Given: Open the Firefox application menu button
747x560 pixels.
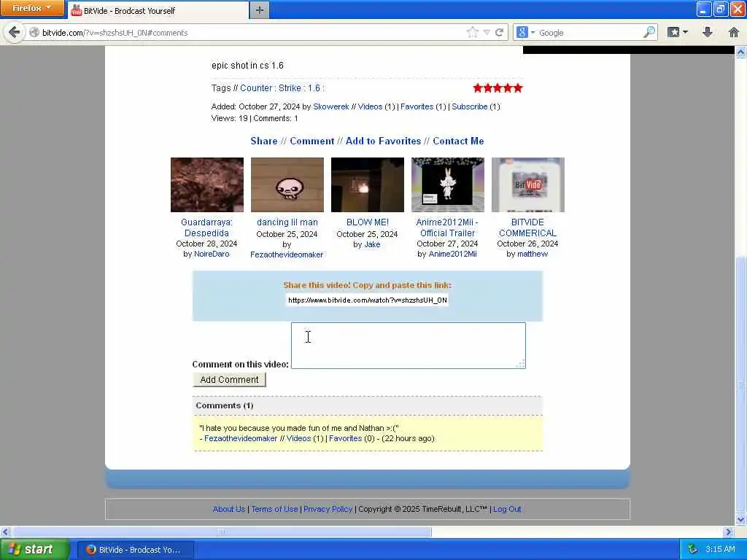Looking at the screenshot, I should [x=32, y=8].
